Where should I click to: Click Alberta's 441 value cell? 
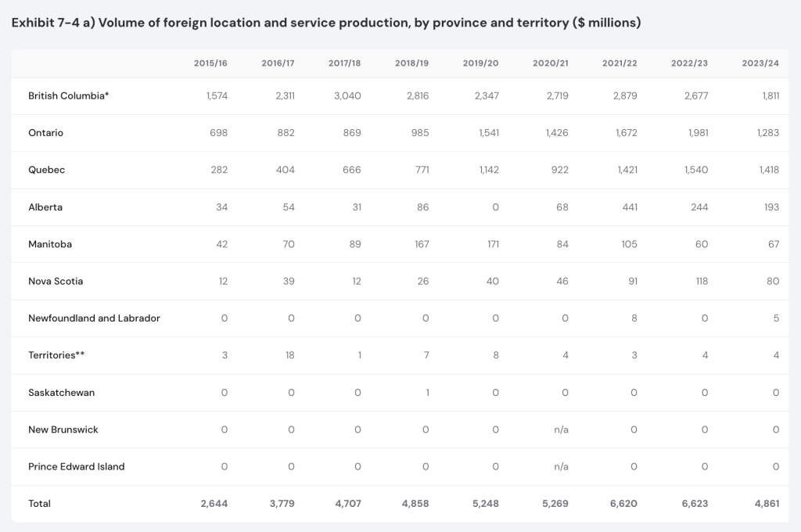[x=628, y=207]
